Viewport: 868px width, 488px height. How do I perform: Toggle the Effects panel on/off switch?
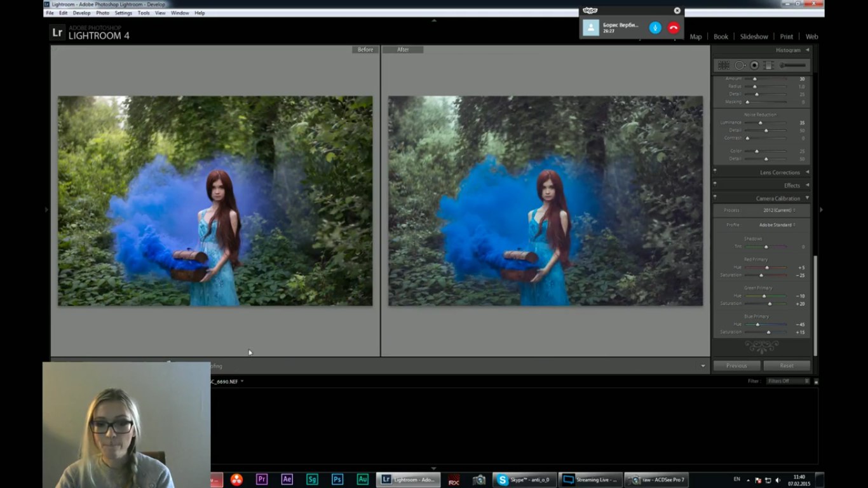715,184
